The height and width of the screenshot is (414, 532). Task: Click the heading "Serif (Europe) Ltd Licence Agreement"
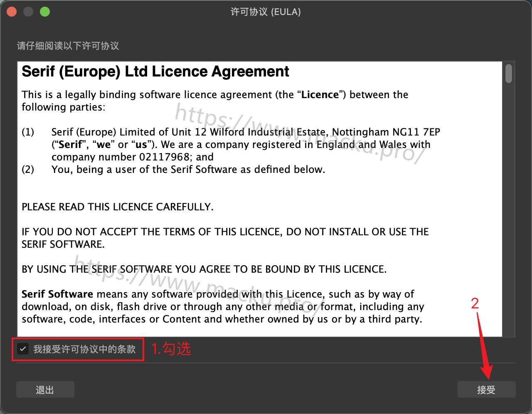point(155,71)
